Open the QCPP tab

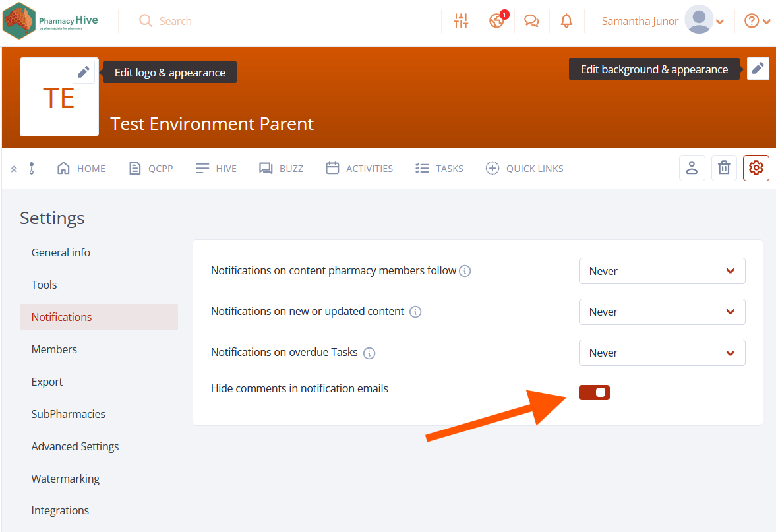click(x=151, y=169)
